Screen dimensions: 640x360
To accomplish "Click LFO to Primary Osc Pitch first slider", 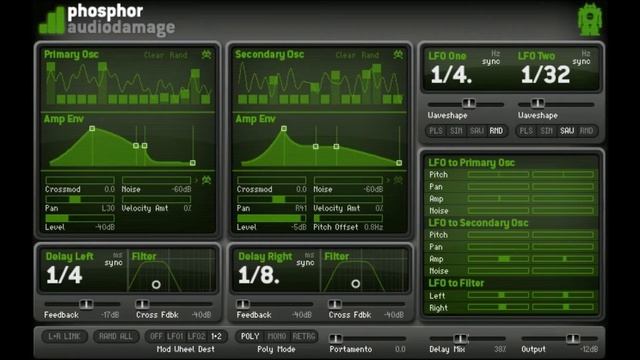I will pos(498,174).
